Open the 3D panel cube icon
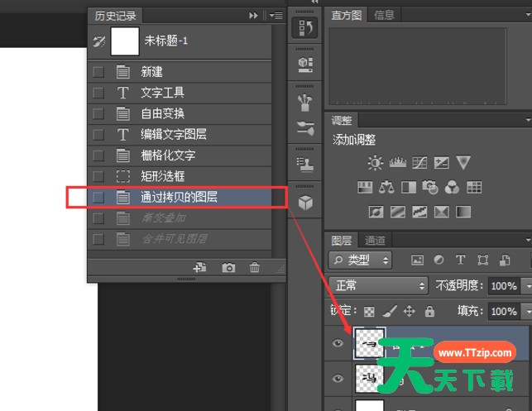This screenshot has width=532, height=411. pyautogui.click(x=305, y=203)
